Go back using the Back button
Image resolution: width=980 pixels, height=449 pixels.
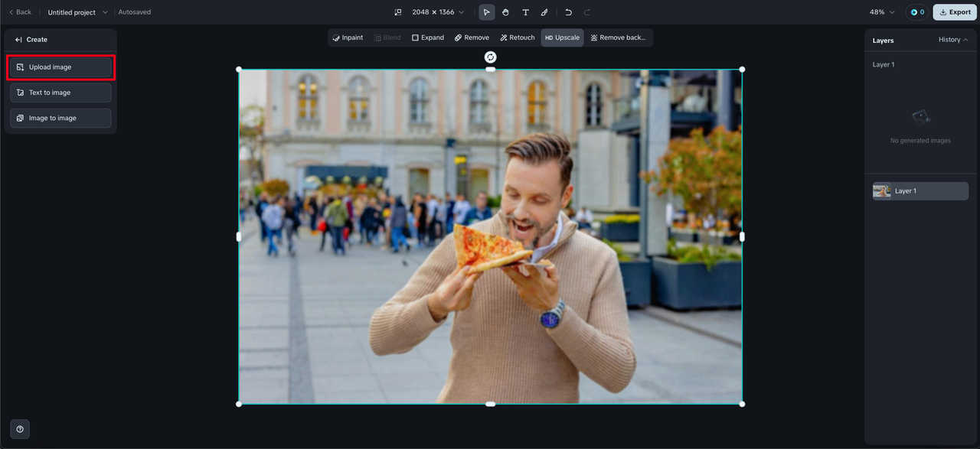20,12
